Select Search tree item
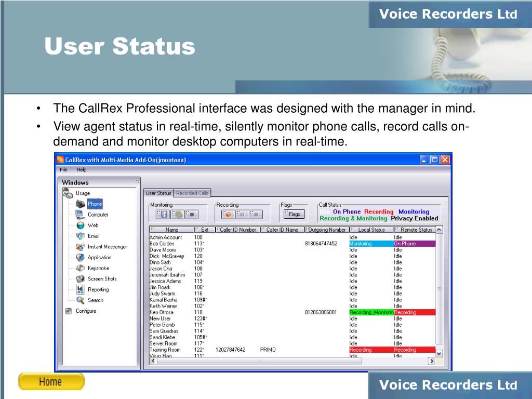Image resolution: width=532 pixels, height=399 pixels. [x=96, y=300]
